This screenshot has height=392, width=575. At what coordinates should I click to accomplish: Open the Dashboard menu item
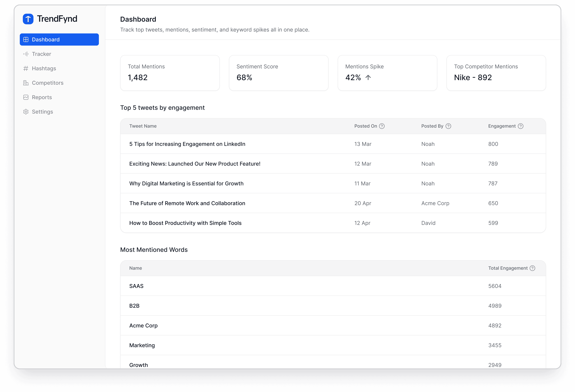(59, 40)
